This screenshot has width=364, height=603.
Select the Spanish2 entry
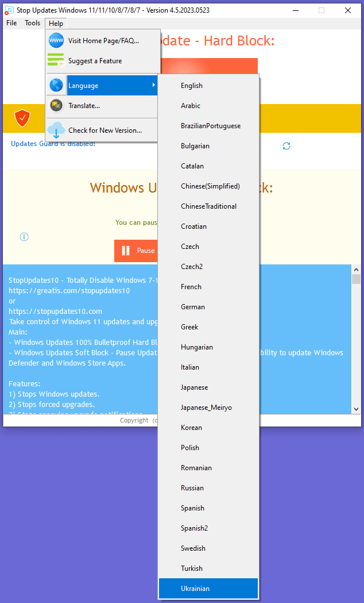[x=208, y=528]
